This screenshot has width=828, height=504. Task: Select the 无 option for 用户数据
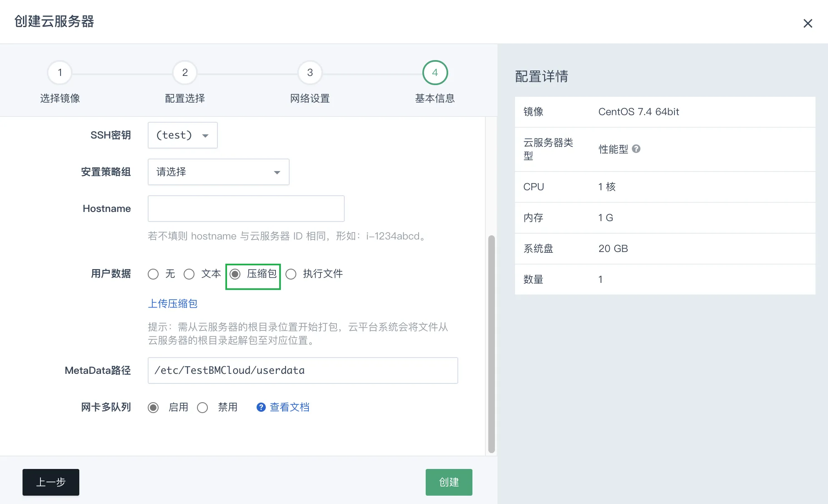[x=154, y=274]
